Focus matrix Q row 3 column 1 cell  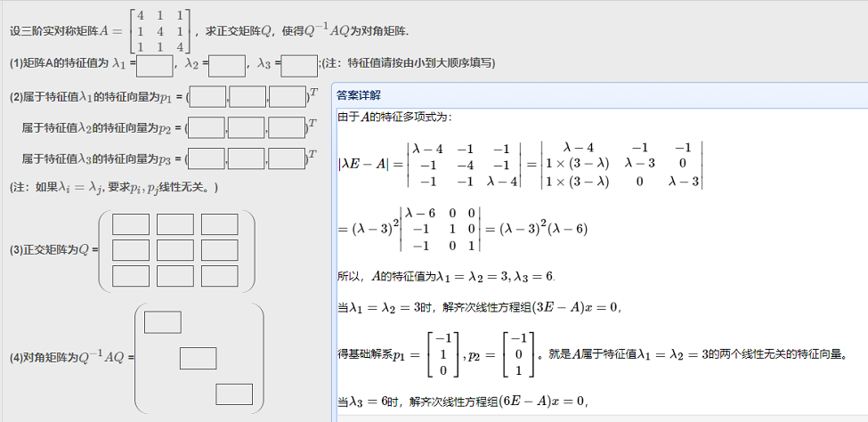pos(131,276)
